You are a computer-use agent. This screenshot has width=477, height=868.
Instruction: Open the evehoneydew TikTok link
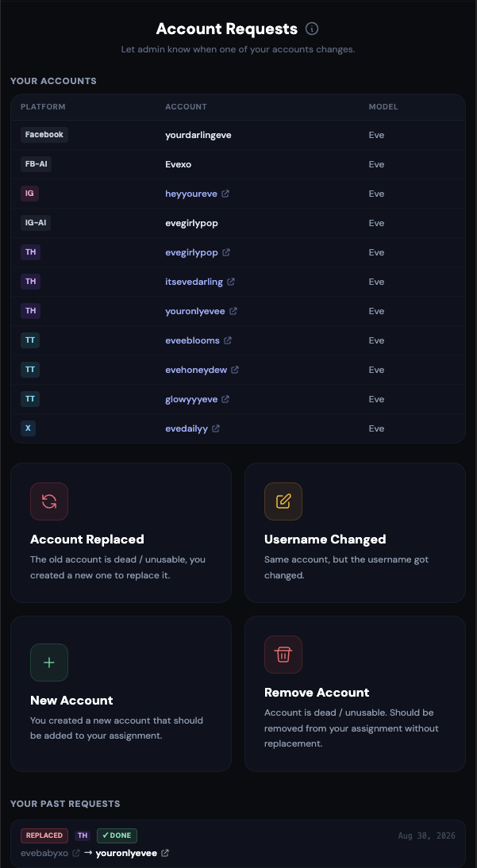click(196, 370)
